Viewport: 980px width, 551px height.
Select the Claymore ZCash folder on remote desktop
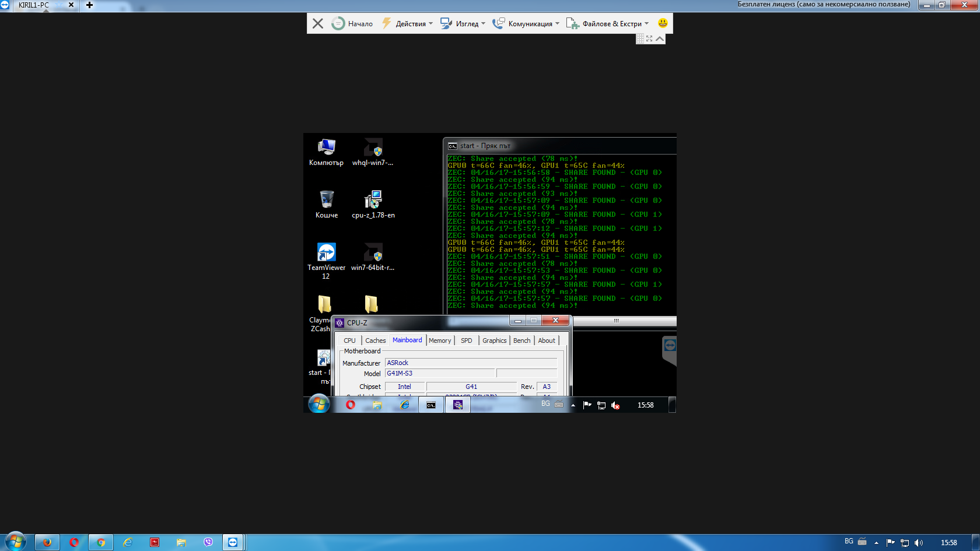tap(320, 313)
